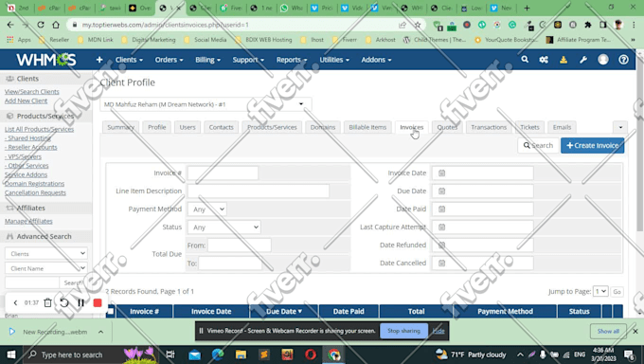This screenshot has height=364, width=644.
Task: Click the Invoice # input field
Action: point(223,173)
